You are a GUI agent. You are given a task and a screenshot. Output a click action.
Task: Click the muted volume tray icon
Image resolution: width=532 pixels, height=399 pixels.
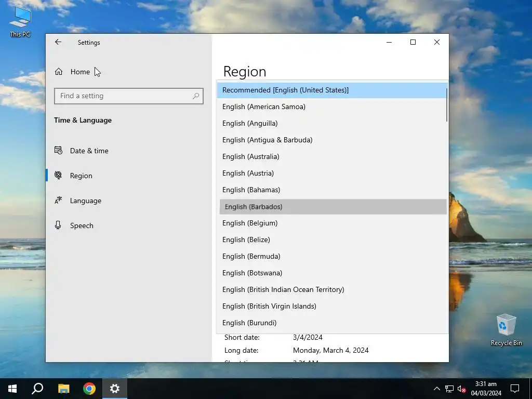coord(461,389)
